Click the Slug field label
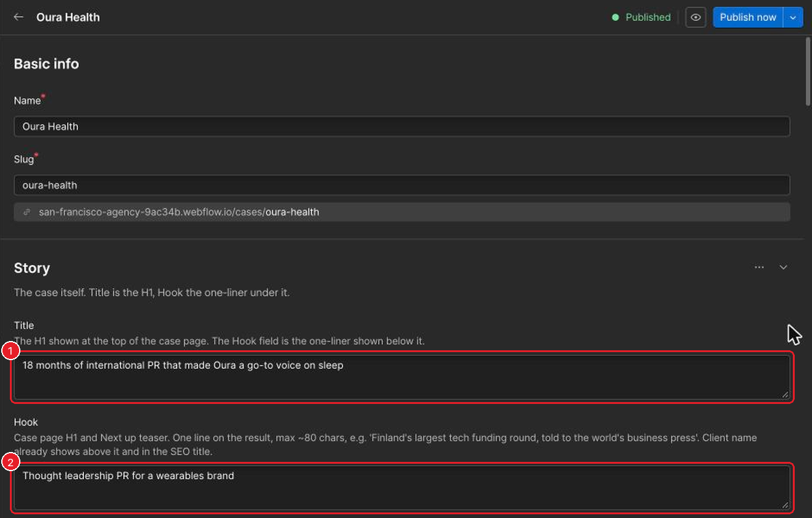Viewport: 812px width, 518px height. click(24, 159)
